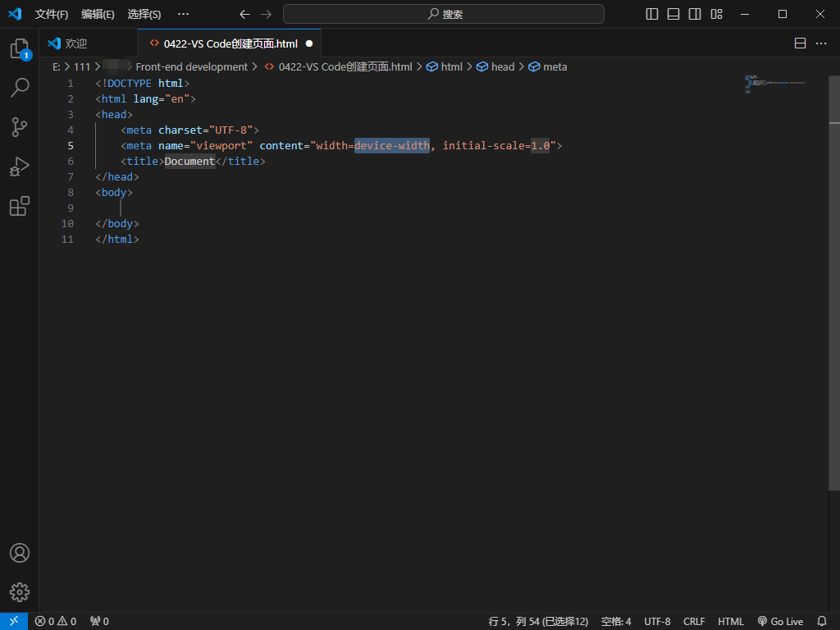The image size is (840, 630).
Task: Open notifications bell icon
Action: (822, 622)
